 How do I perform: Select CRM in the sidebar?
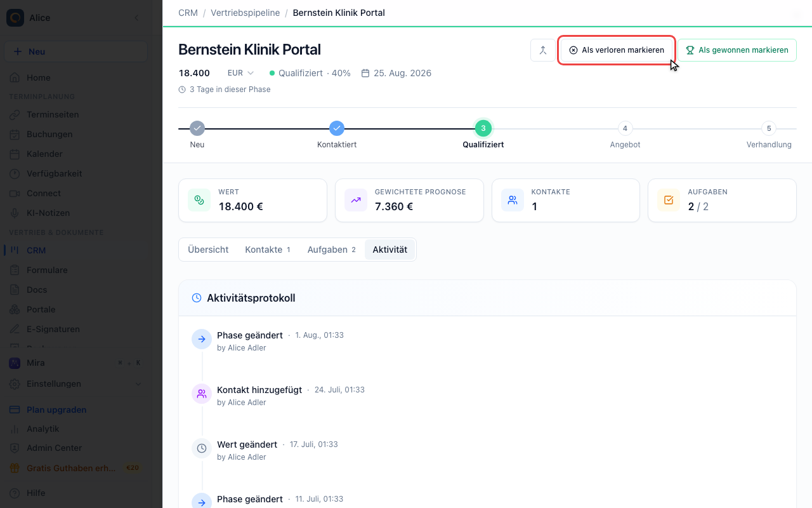75,251
